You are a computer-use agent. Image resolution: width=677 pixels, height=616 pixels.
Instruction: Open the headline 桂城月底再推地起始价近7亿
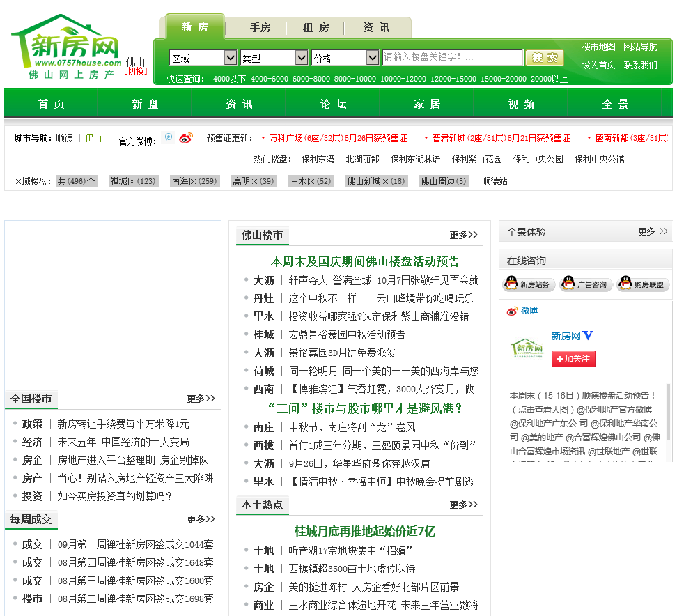365,531
